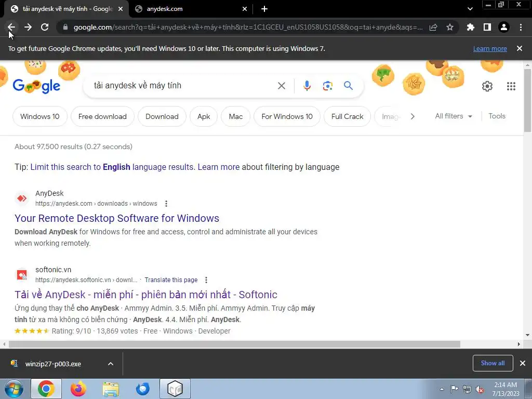Clear the search query with X
Image resolution: width=532 pixels, height=399 pixels.
282,86
